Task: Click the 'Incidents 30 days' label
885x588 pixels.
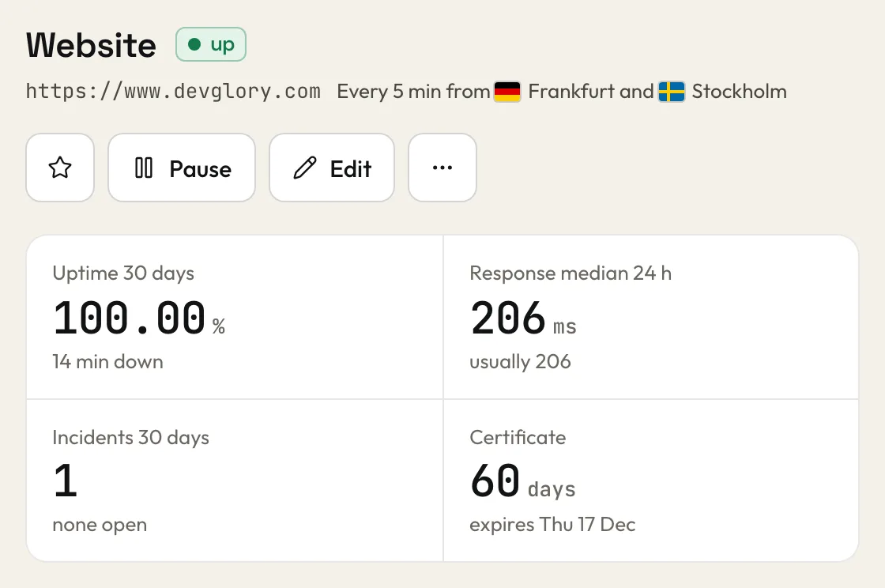Action: pyautogui.click(x=130, y=437)
